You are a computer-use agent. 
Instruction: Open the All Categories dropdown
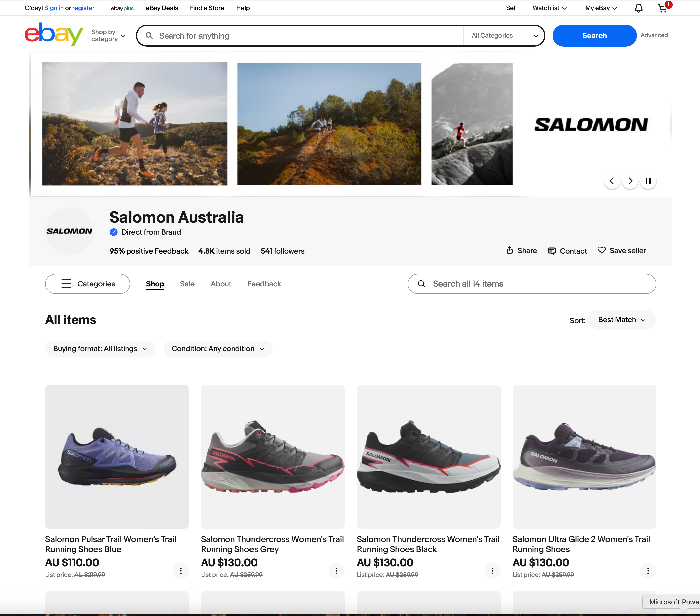tap(504, 35)
